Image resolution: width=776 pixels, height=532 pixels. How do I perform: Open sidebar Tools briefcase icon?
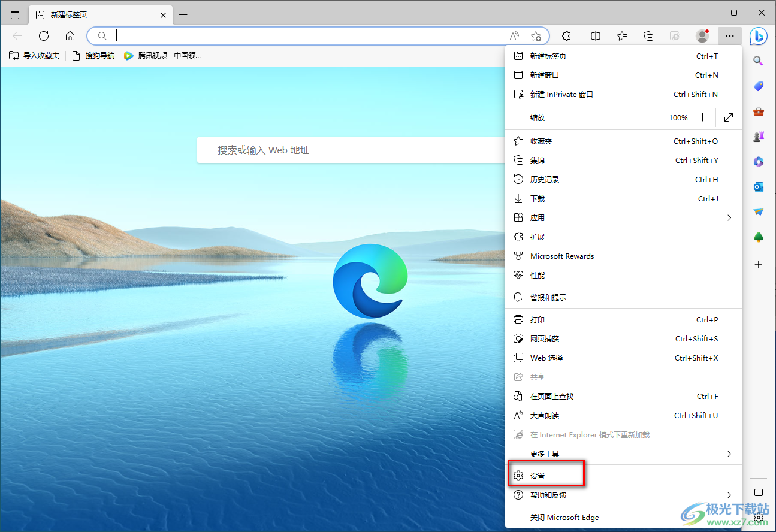(x=758, y=111)
